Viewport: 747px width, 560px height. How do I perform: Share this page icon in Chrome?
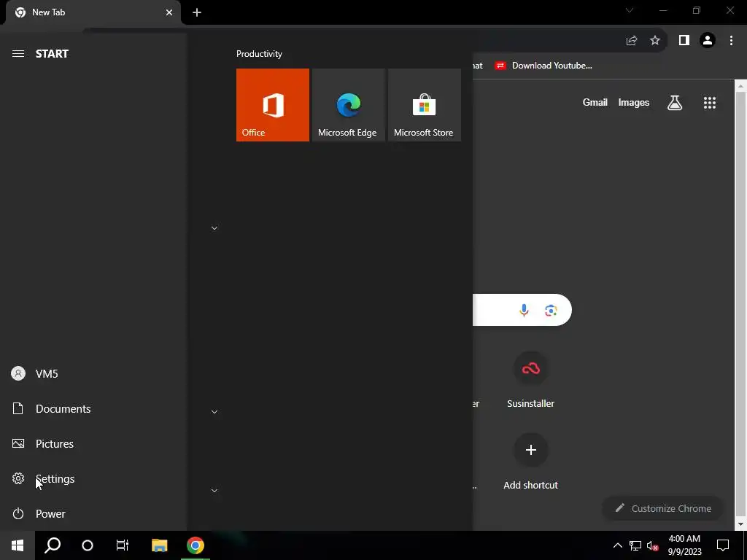pos(632,41)
